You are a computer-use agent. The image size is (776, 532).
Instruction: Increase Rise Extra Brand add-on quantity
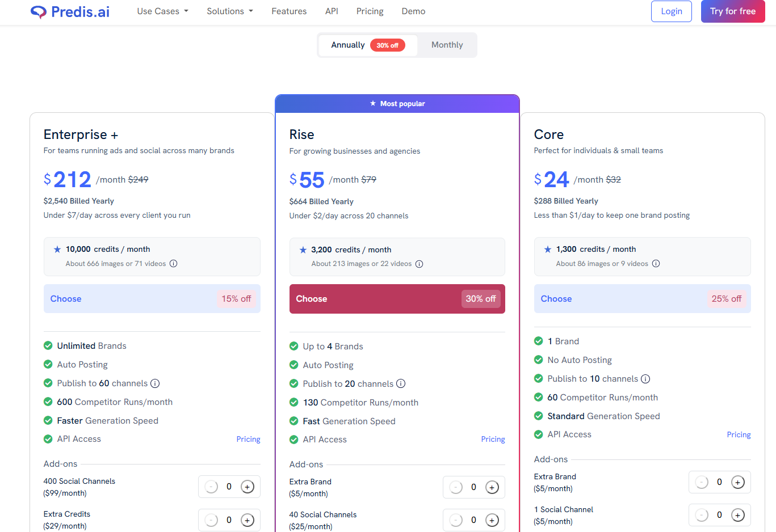(492, 487)
